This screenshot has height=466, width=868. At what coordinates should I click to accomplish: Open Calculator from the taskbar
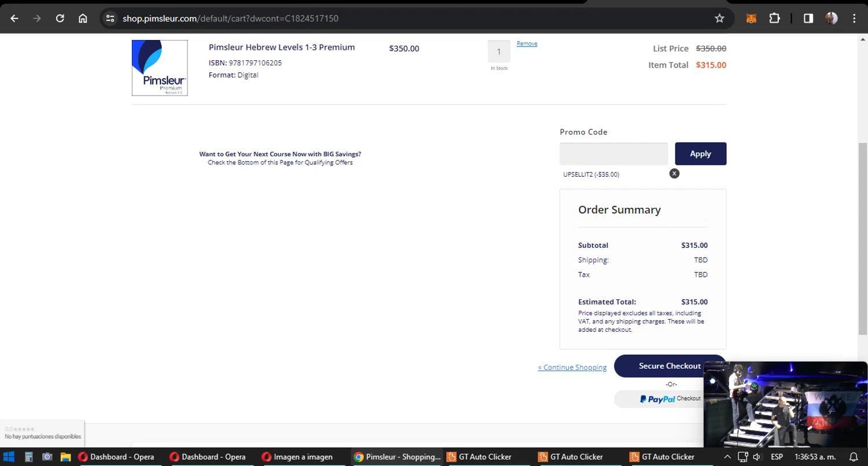(x=28, y=457)
